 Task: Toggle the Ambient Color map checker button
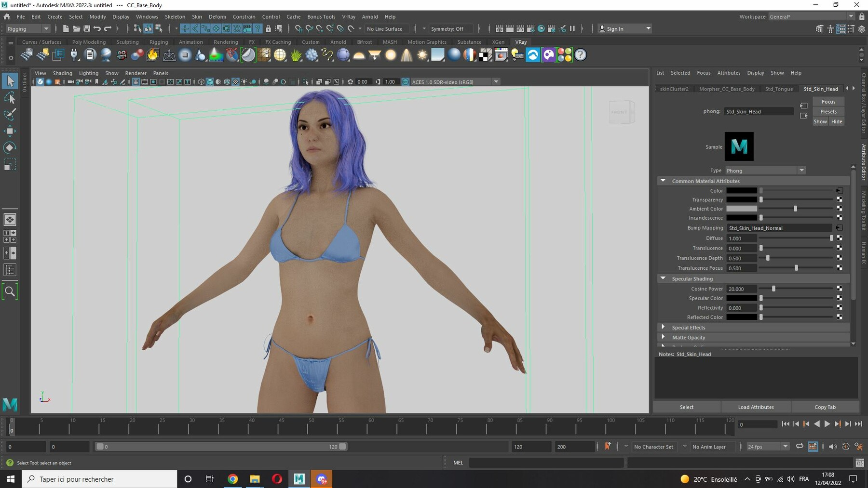[x=840, y=209]
